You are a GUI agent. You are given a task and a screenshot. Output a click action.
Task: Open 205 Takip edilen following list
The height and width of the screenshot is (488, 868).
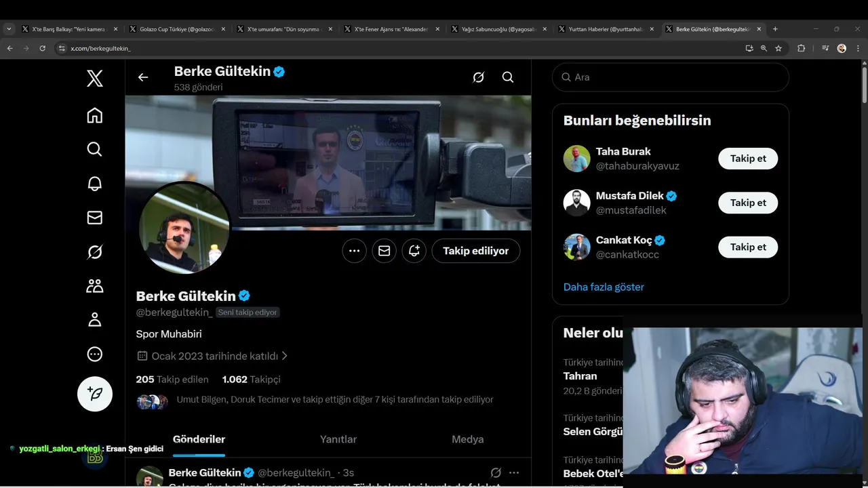coord(172,380)
